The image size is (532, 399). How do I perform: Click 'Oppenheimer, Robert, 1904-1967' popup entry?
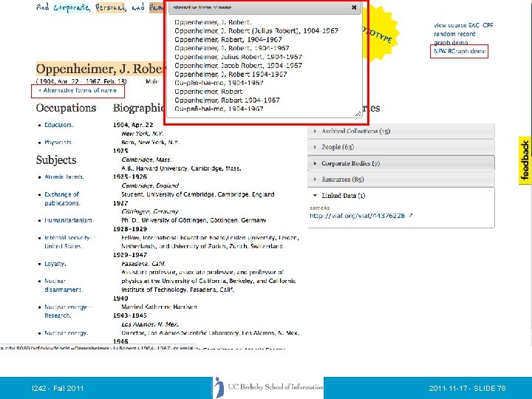point(228,39)
